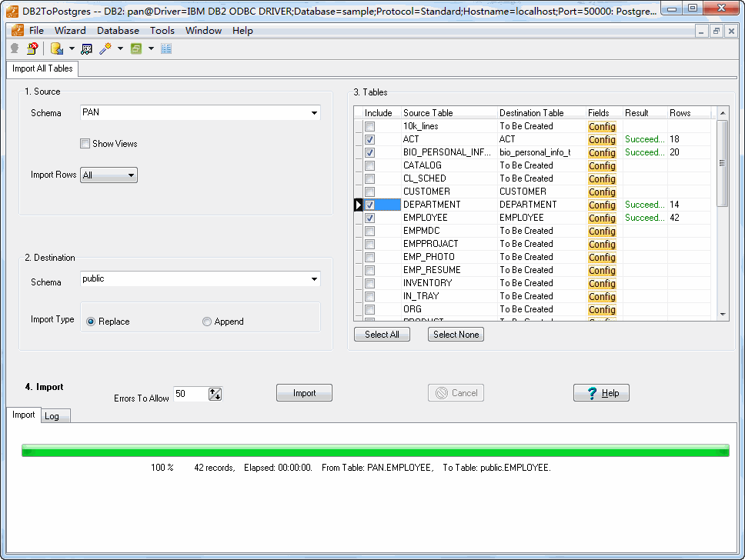Viewport: 745px width, 560px height.
Task: Click the import database toolbar icon
Action: (57, 48)
